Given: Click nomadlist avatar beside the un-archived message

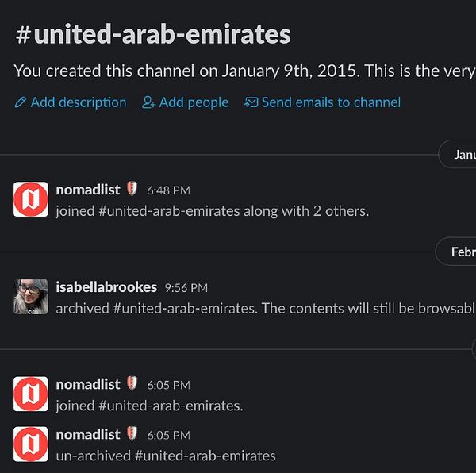Looking at the screenshot, I should [x=32, y=444].
